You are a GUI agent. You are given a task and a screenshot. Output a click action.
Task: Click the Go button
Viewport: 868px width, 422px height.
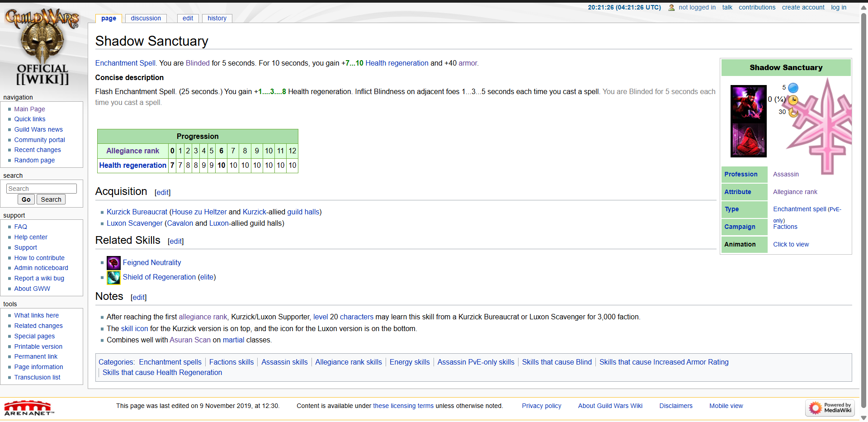tap(26, 199)
